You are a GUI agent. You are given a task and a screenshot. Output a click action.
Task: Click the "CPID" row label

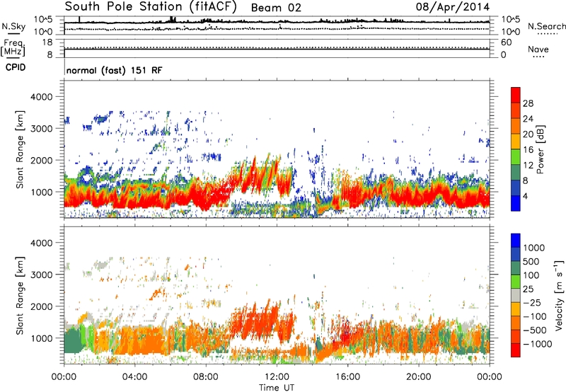coord(16,67)
